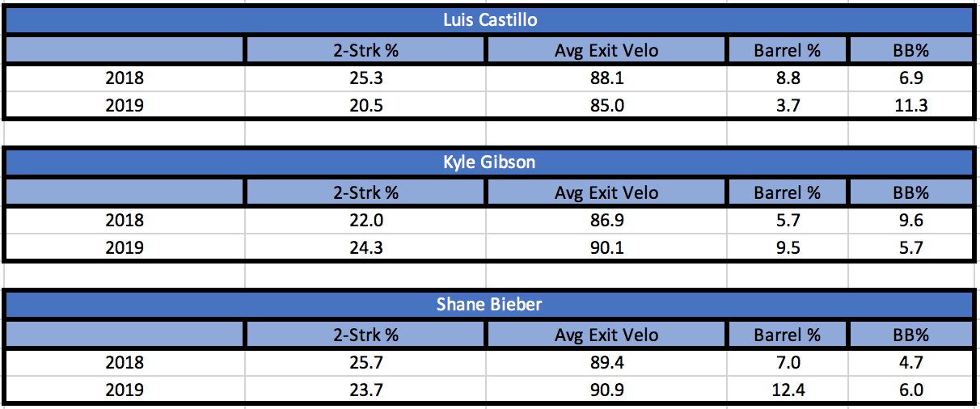Click Gibson's 2019 Avg Exit Velo 90.1
This screenshot has width=980, height=409.
click(x=606, y=246)
